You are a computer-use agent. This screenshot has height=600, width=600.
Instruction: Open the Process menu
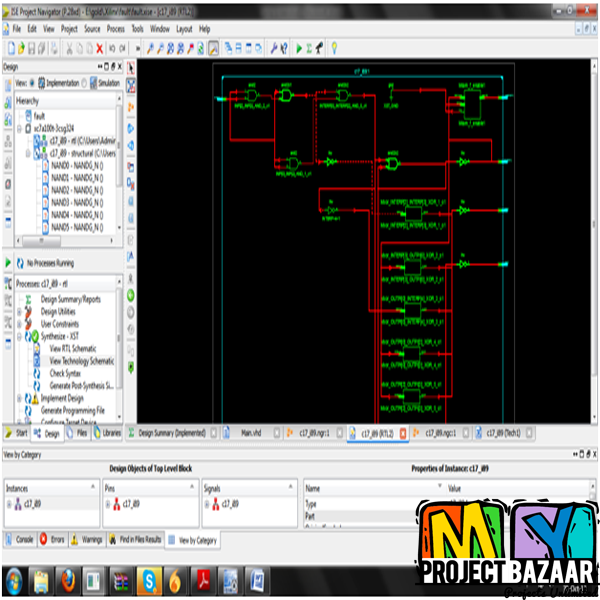click(116, 30)
